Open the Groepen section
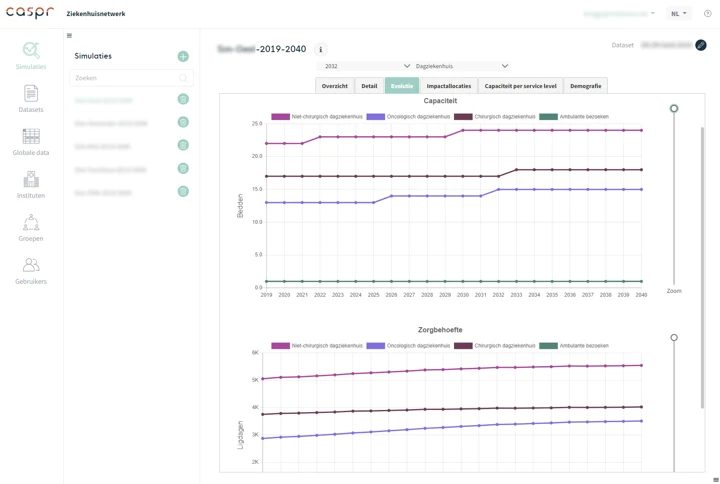This screenshot has height=484, width=720. click(x=31, y=227)
